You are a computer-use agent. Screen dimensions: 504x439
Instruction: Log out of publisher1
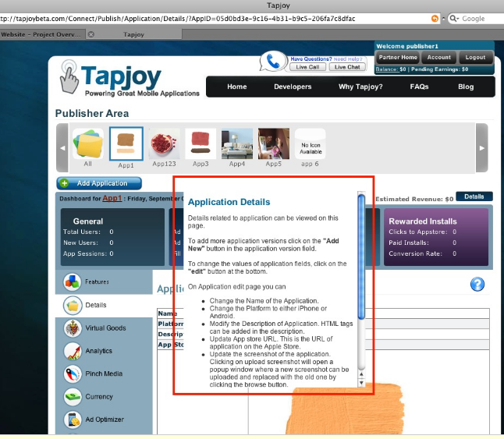475,58
